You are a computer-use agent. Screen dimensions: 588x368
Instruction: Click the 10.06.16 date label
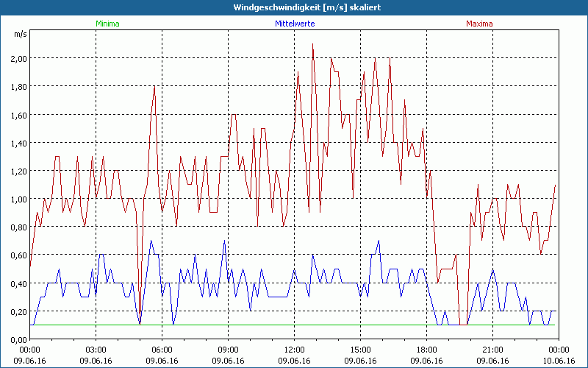(558, 361)
